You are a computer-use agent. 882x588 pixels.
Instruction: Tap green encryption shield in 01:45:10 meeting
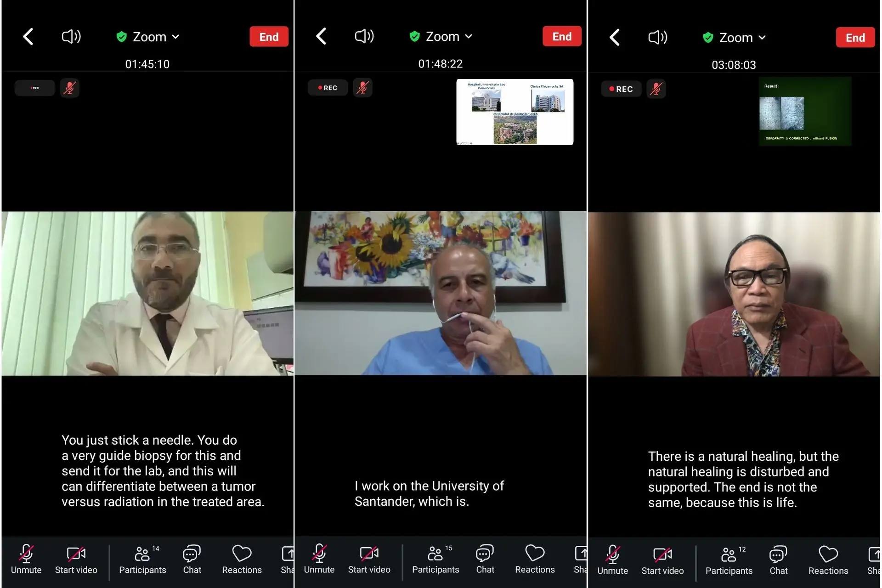pos(122,37)
